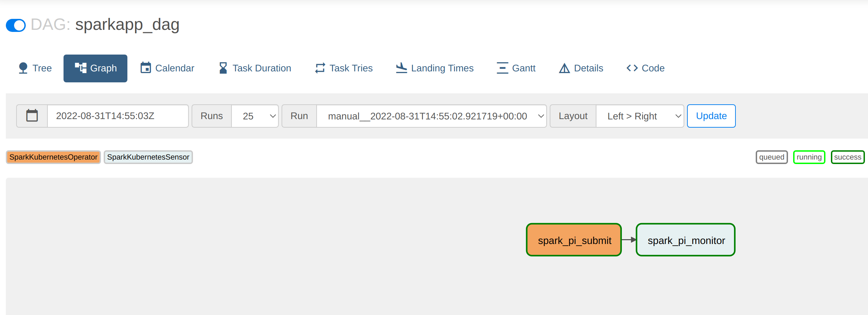Toggle the sparkapp_dag pause switch

click(x=16, y=25)
